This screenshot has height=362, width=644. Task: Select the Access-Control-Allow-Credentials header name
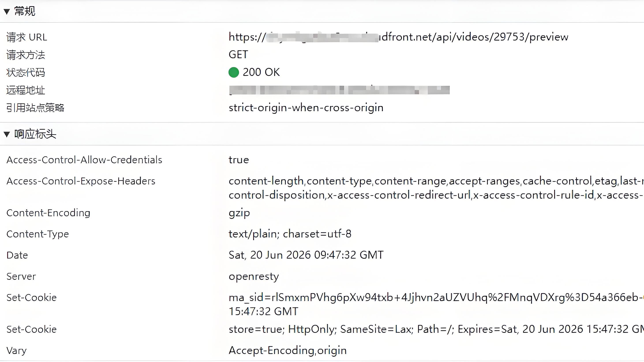pyautogui.click(x=84, y=160)
